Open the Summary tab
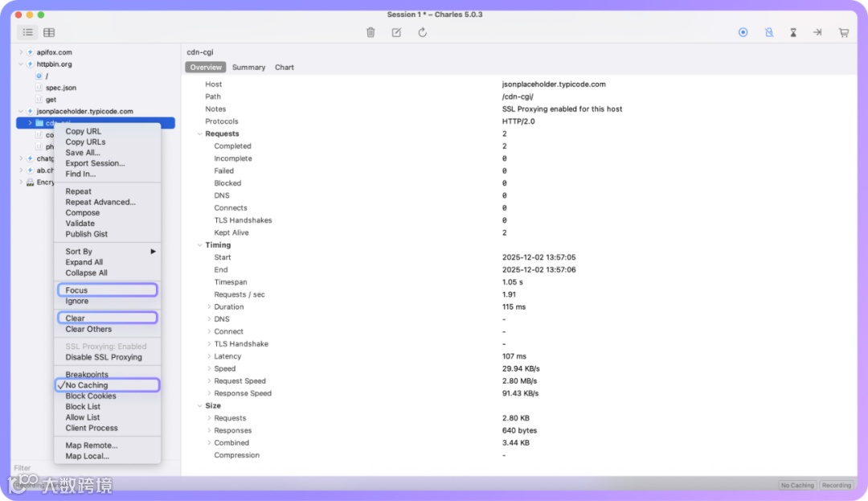The height and width of the screenshot is (501, 868). pyautogui.click(x=248, y=68)
